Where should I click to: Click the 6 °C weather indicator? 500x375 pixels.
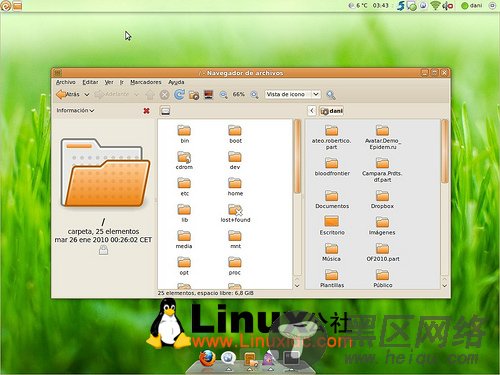pos(358,5)
